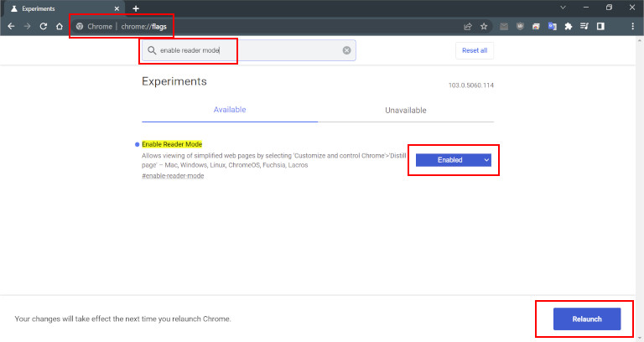Image resolution: width=644 pixels, height=342 pixels.
Task: Open the mail extension icon
Action: [504, 26]
